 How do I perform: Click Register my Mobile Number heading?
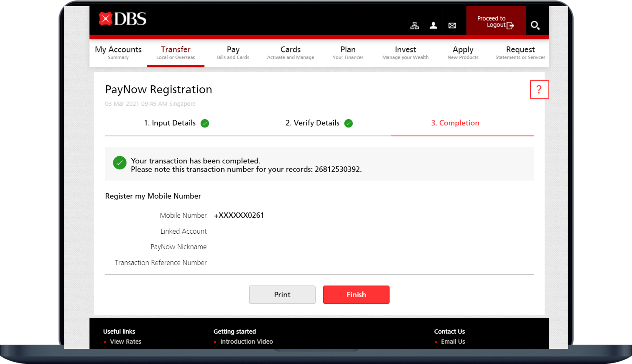tap(153, 196)
